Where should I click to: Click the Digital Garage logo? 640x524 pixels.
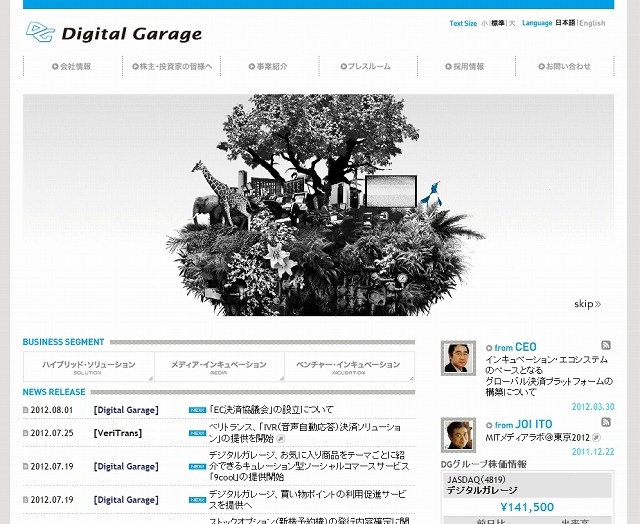(x=114, y=33)
